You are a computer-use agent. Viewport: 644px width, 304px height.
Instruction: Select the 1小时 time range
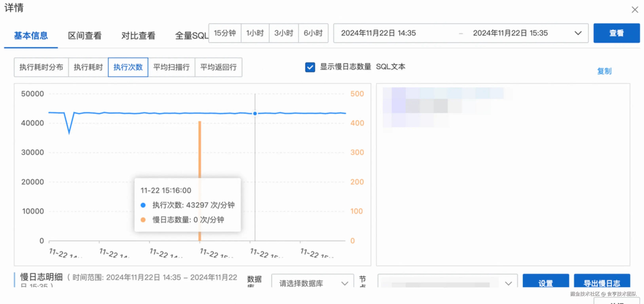(255, 33)
